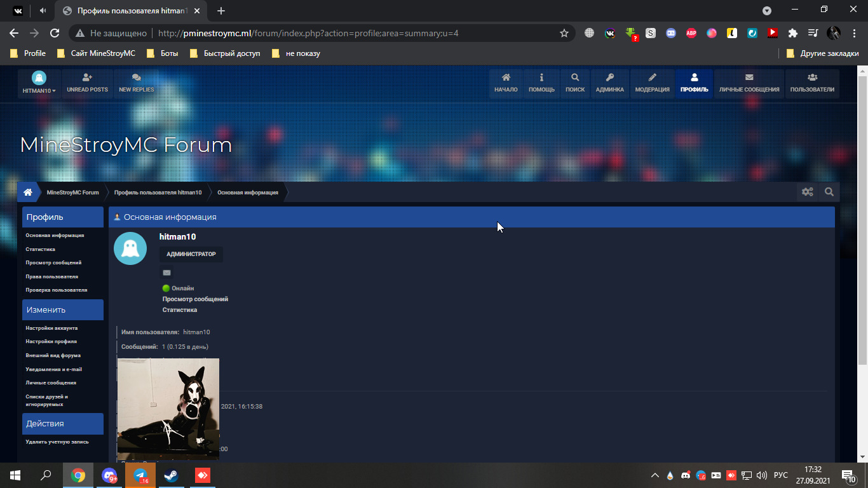Open Права пользователя in the sidebar
Screen dimensions: 868x488
(x=52, y=276)
